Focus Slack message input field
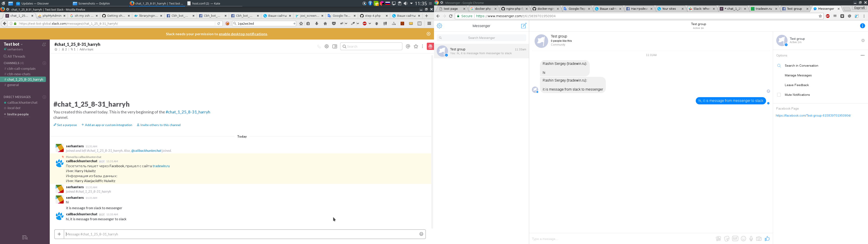 pyautogui.click(x=241, y=234)
